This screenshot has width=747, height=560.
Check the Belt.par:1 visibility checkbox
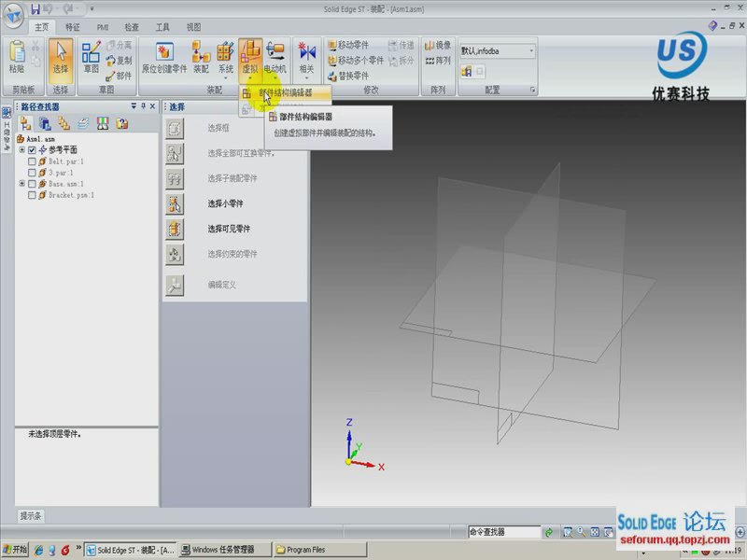pos(32,161)
